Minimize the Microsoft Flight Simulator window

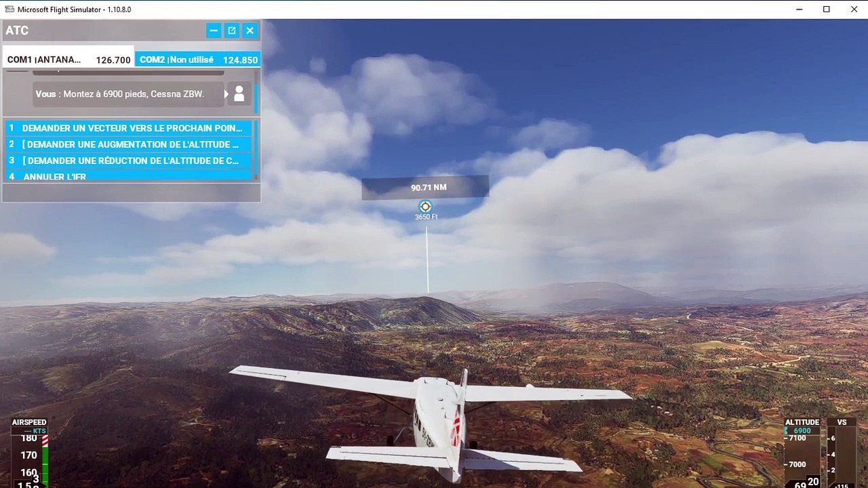(799, 9)
